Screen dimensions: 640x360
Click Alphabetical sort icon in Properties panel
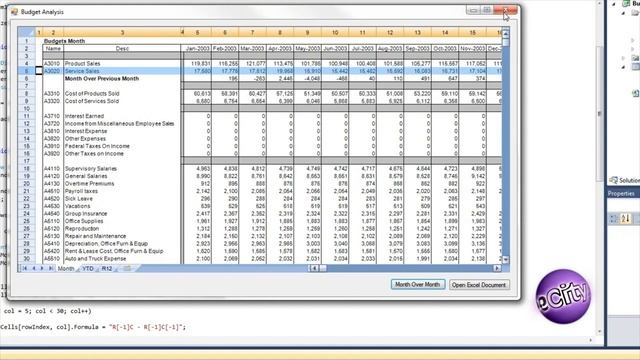coord(625,219)
